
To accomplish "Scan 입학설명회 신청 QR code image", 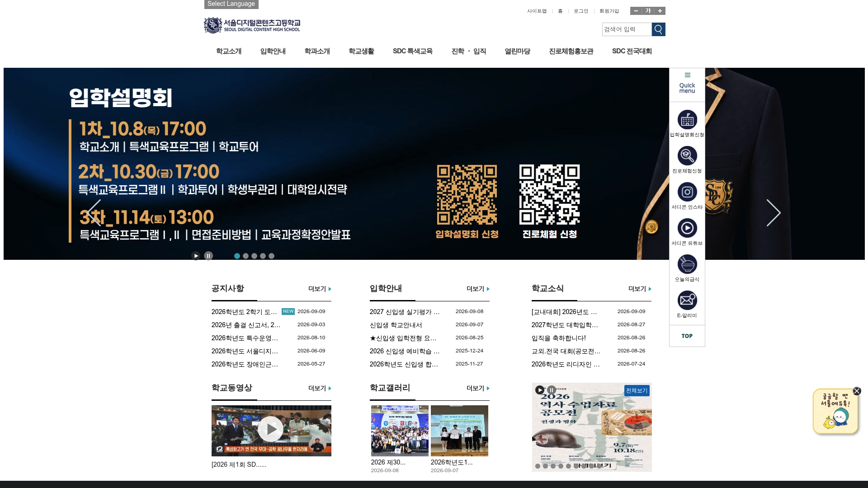I will pyautogui.click(x=467, y=195).
